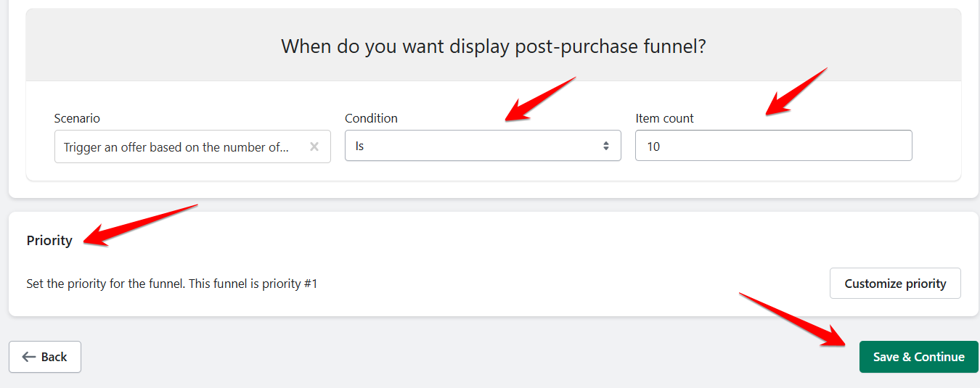This screenshot has width=980, height=388.
Task: Click the red arrow pointing at Save & Continue
Action: [x=792, y=318]
